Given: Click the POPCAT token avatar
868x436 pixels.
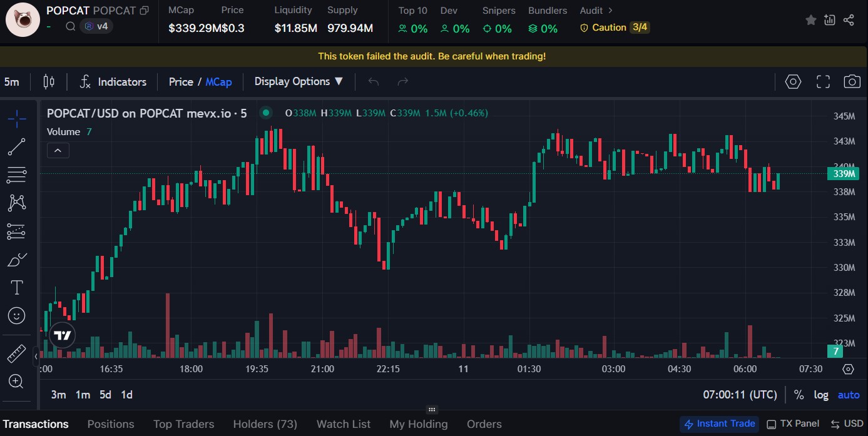Looking at the screenshot, I should point(23,19).
